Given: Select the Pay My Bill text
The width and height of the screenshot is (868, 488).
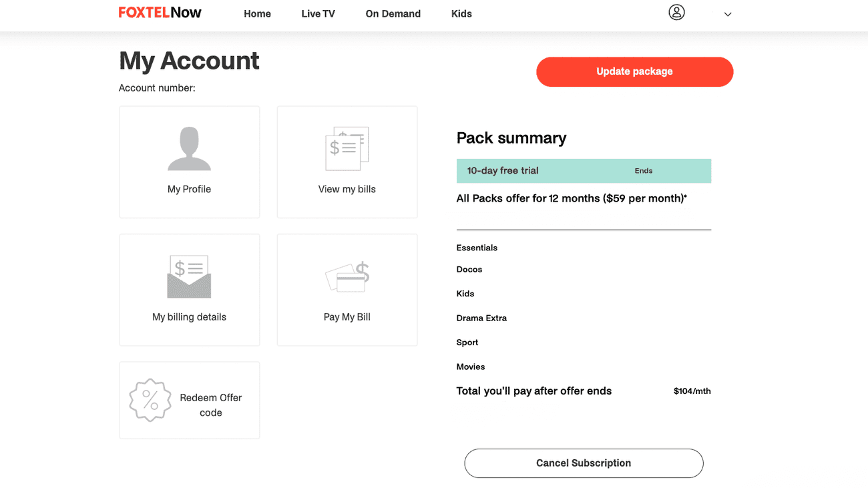Looking at the screenshot, I should tap(347, 317).
